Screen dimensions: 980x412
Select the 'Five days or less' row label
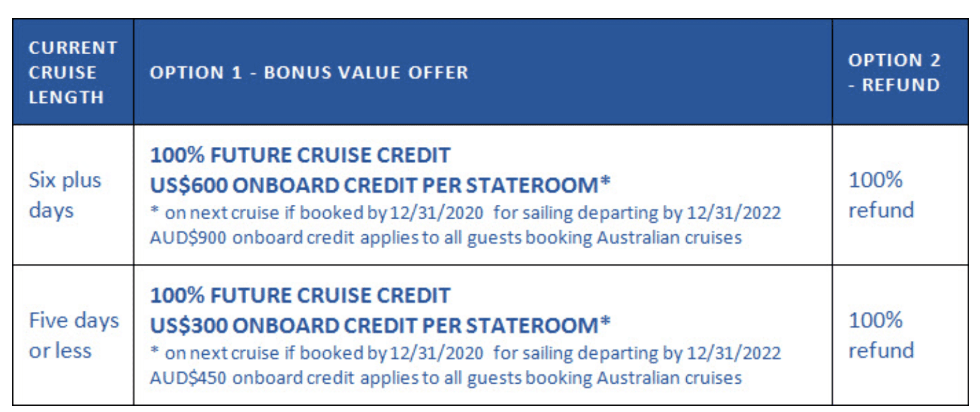pos(73,336)
